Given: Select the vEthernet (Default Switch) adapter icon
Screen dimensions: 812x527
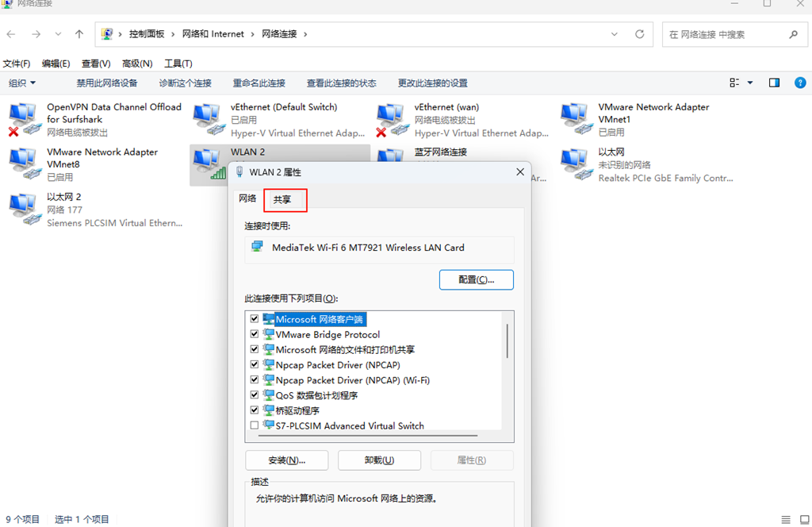Looking at the screenshot, I should 209,120.
